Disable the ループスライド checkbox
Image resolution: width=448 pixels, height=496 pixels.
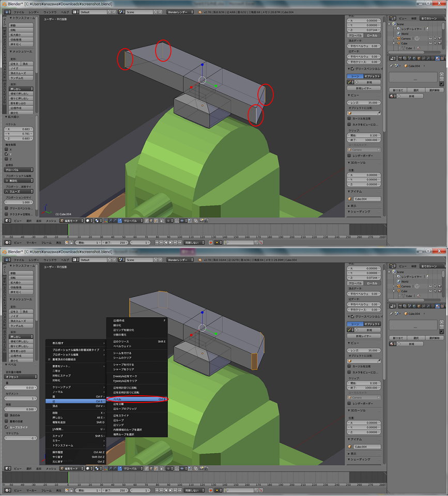6,427
